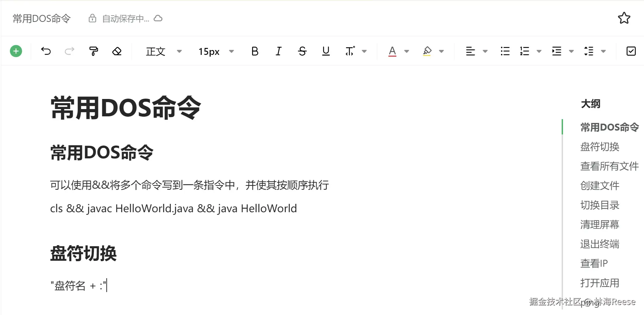The width and height of the screenshot is (644, 315).
Task: Star this document as favorite
Action: [x=624, y=18]
